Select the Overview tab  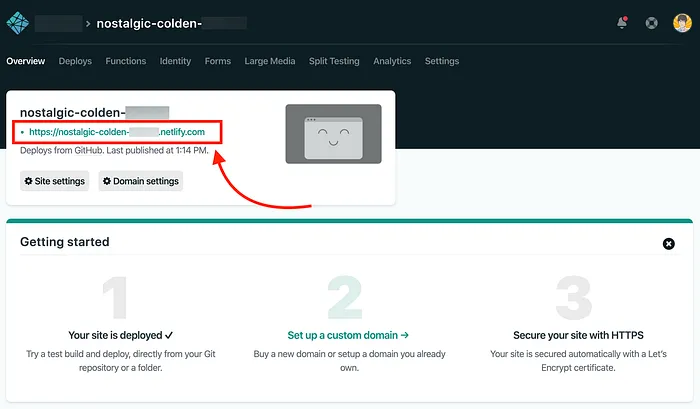click(x=25, y=61)
